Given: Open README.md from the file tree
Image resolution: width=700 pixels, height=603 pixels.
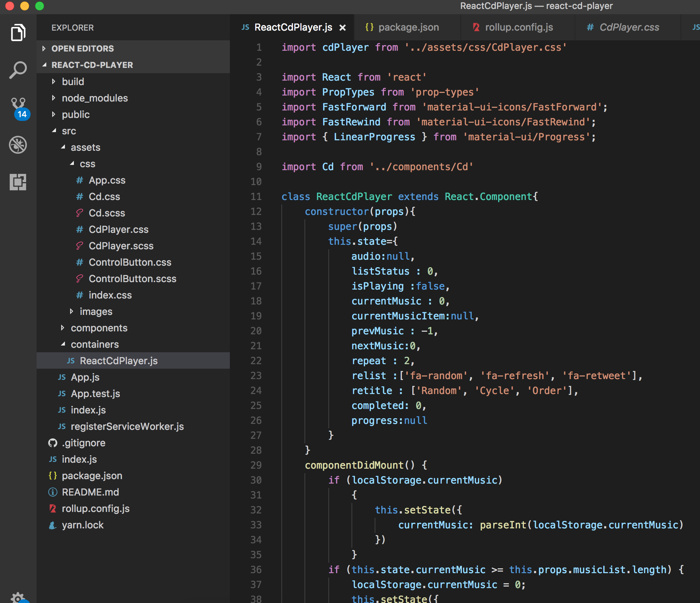Looking at the screenshot, I should coord(90,492).
